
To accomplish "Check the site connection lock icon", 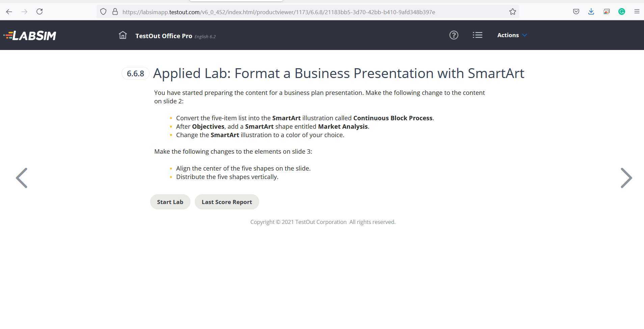I will 115,11.
